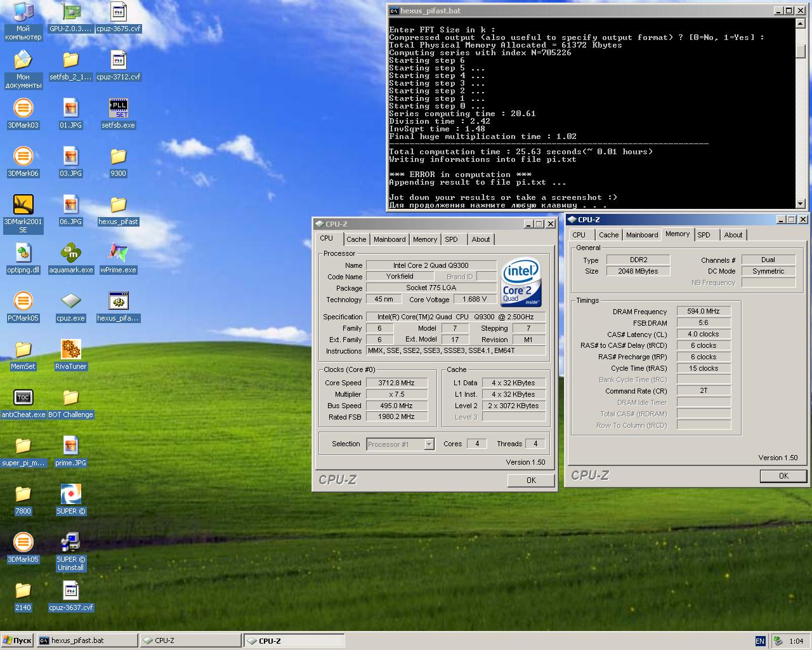Activate the second CPU-Z taskbar button
Image resolution: width=812 pixels, height=650 pixels.
pos(294,640)
